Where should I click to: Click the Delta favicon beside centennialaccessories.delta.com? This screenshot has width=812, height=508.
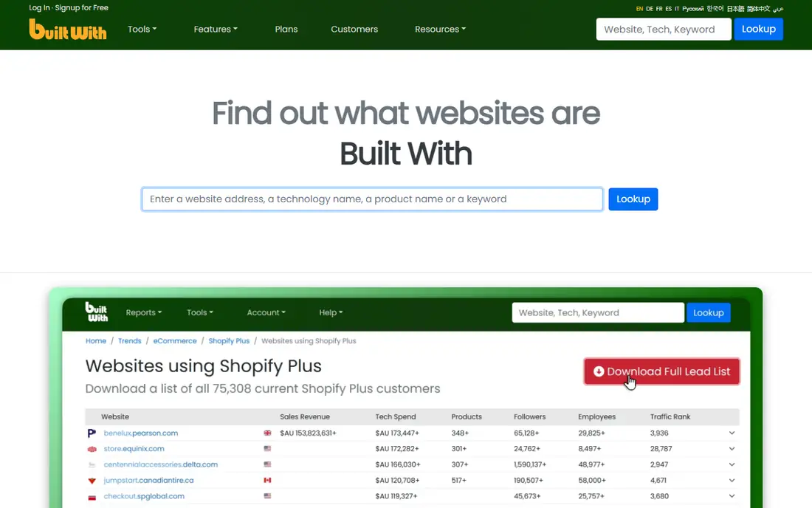pyautogui.click(x=92, y=464)
